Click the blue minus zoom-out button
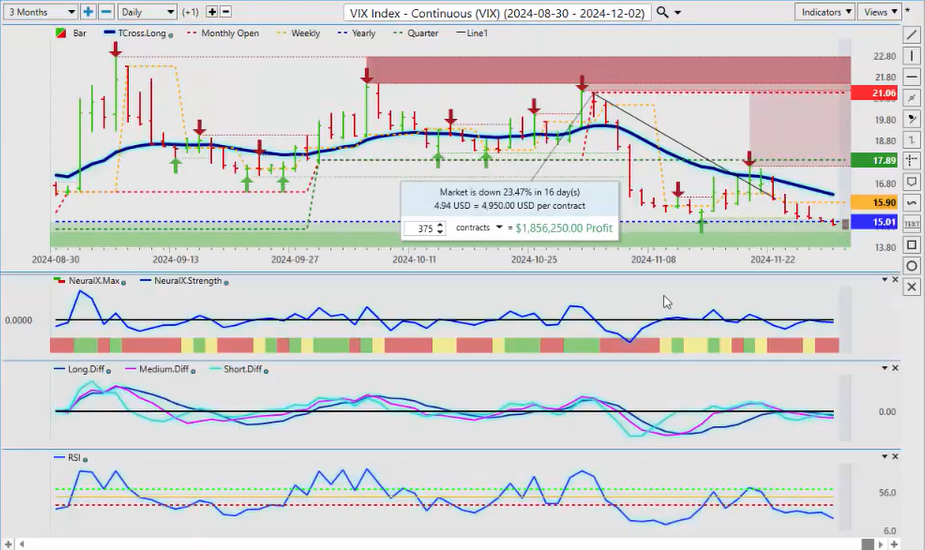 (x=106, y=12)
